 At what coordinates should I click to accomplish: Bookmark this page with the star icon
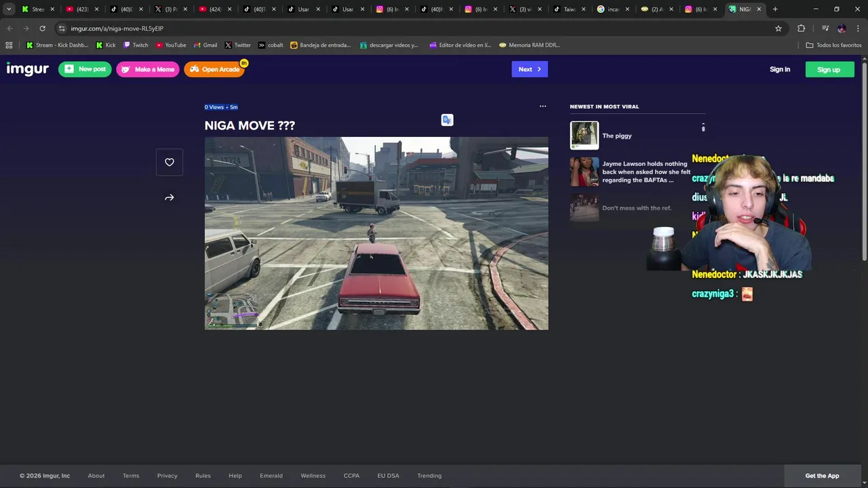[778, 28]
